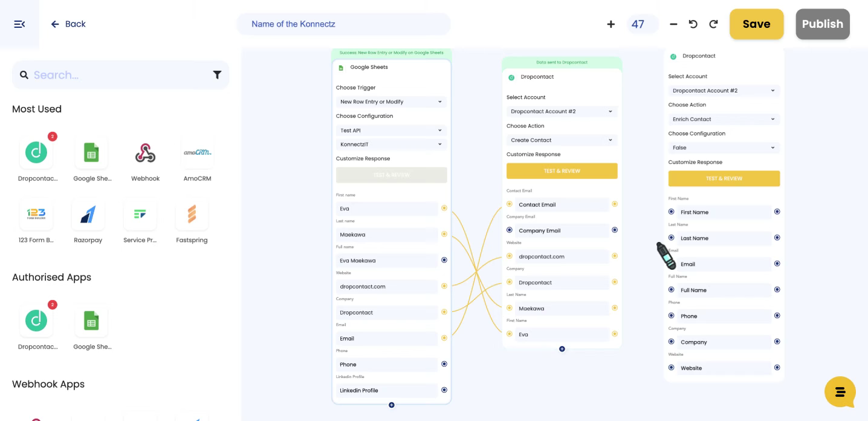
Task: Click the Google Sheets node header icon
Action: click(x=341, y=68)
